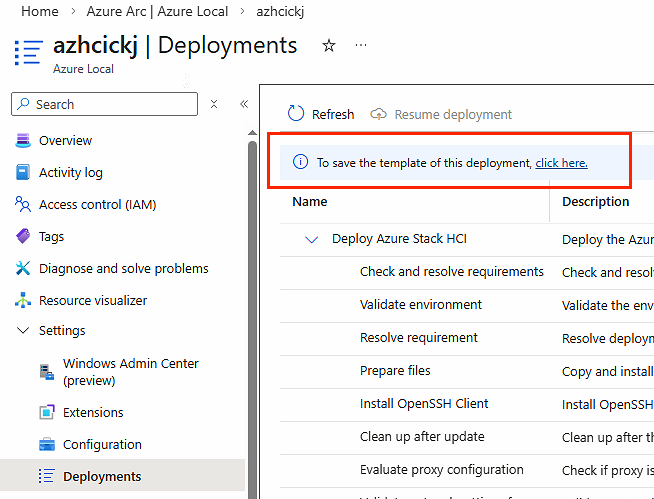This screenshot has height=499, width=654.
Task: Click the Extensions icon in Settings
Action: coord(46,413)
